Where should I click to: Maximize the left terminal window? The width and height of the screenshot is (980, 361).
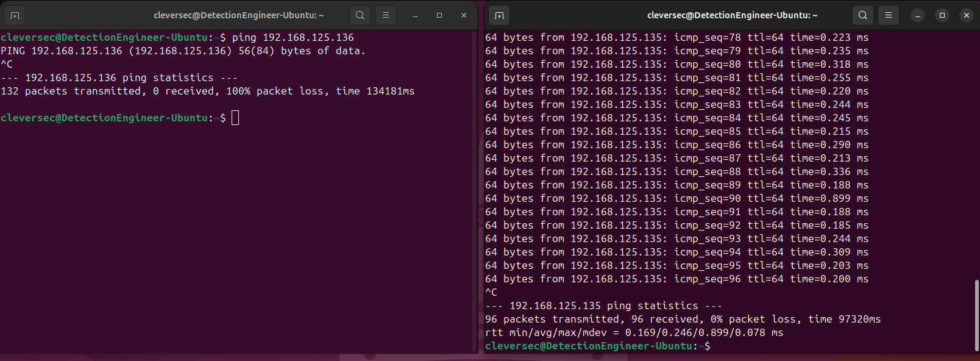(439, 15)
